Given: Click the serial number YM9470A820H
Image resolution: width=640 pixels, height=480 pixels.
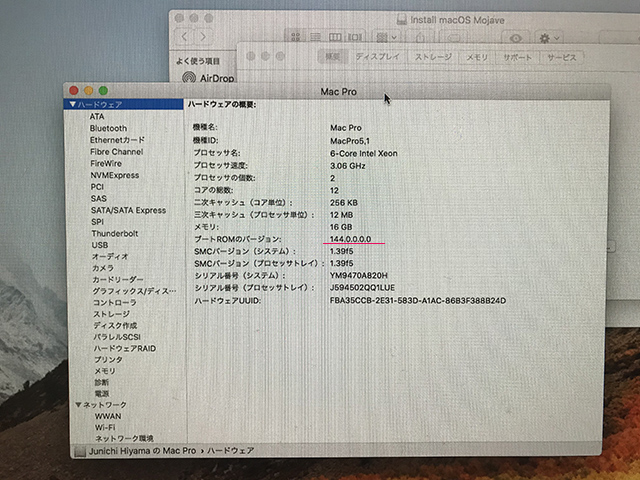Looking at the screenshot, I should pos(359,276).
